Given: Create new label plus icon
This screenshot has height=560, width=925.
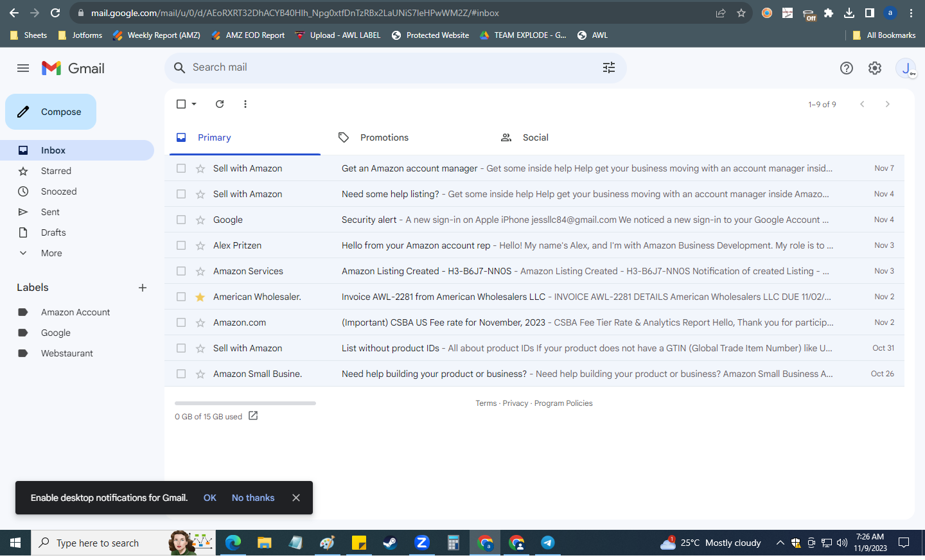Looking at the screenshot, I should (143, 288).
